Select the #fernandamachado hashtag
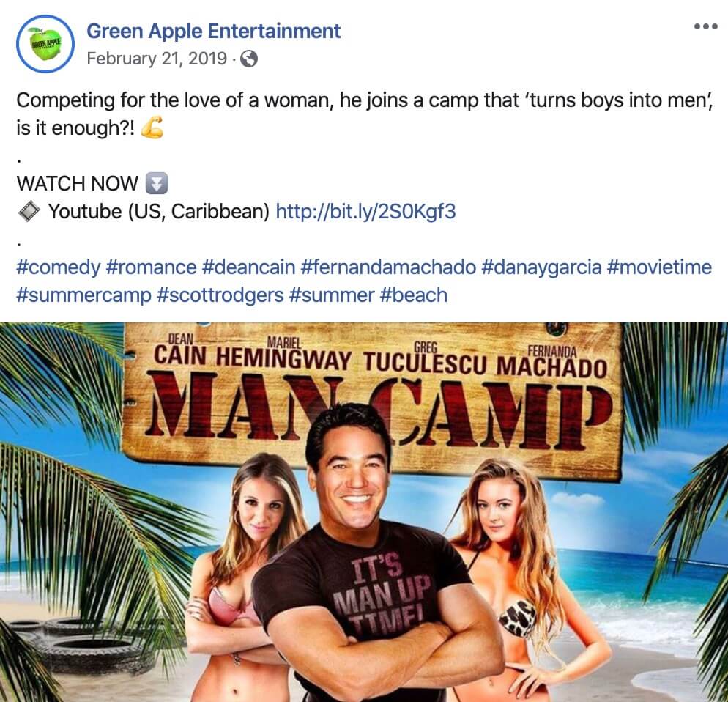The width and height of the screenshot is (728, 702). 389,267
